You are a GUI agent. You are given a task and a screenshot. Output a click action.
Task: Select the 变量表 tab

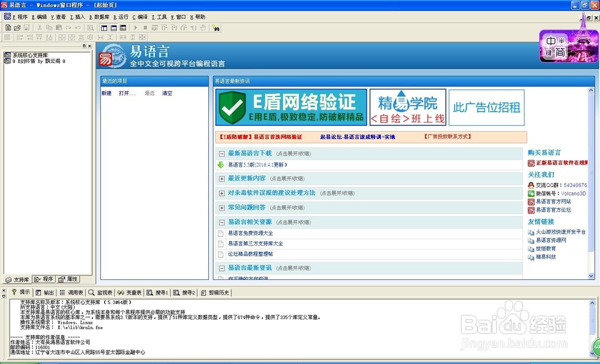click(x=130, y=293)
